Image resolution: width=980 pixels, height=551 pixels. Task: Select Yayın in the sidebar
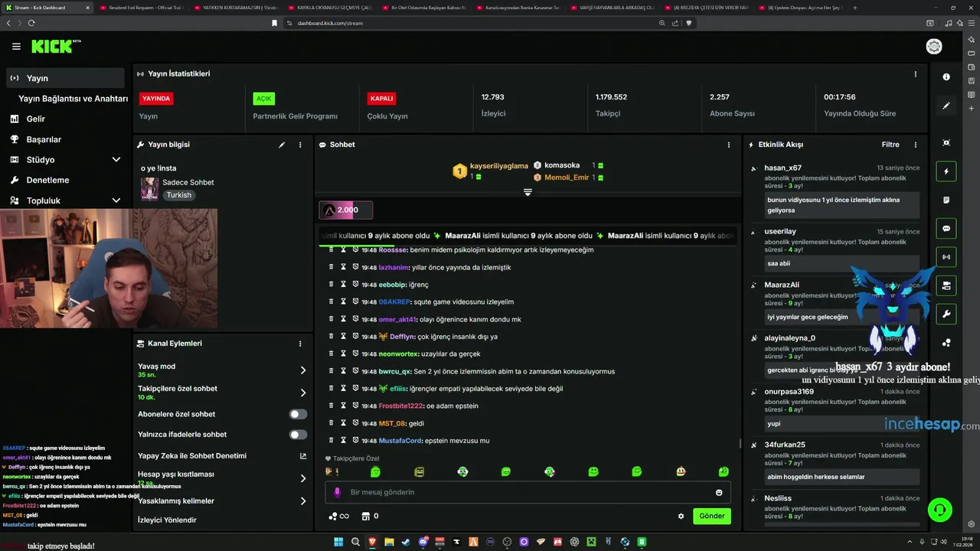pos(65,78)
